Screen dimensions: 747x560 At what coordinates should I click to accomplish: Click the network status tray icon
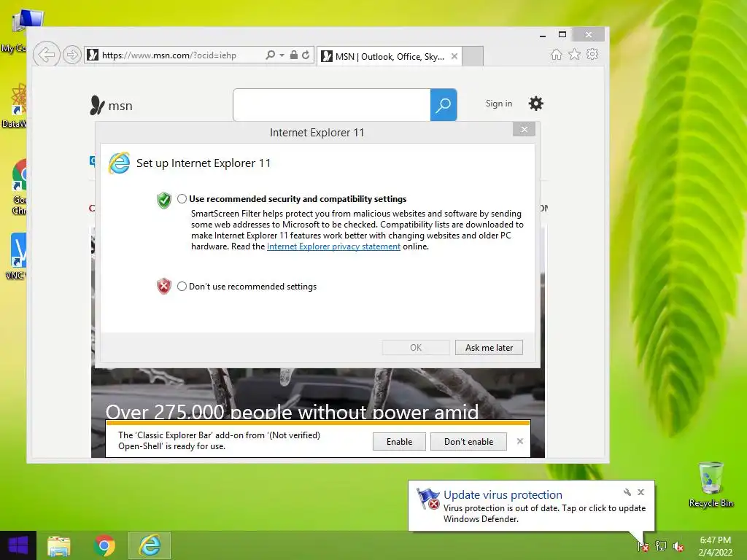click(x=661, y=546)
